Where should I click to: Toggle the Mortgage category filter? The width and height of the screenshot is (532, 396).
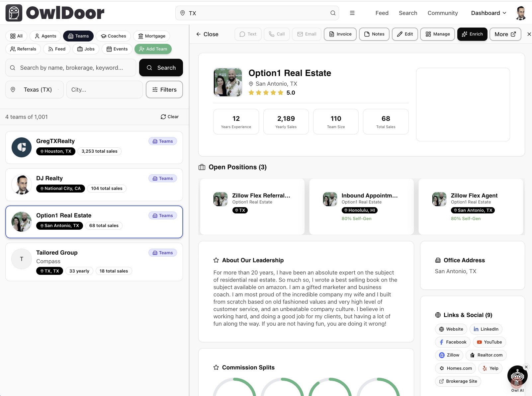click(x=151, y=36)
